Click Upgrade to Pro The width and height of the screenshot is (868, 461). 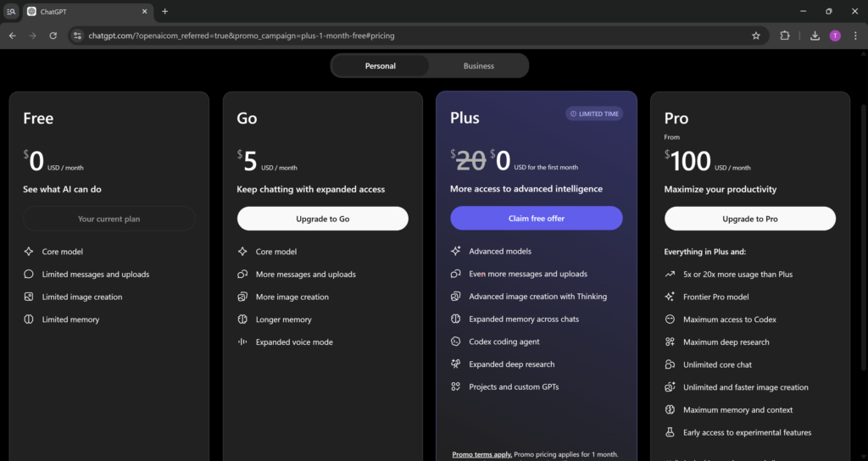pos(750,219)
